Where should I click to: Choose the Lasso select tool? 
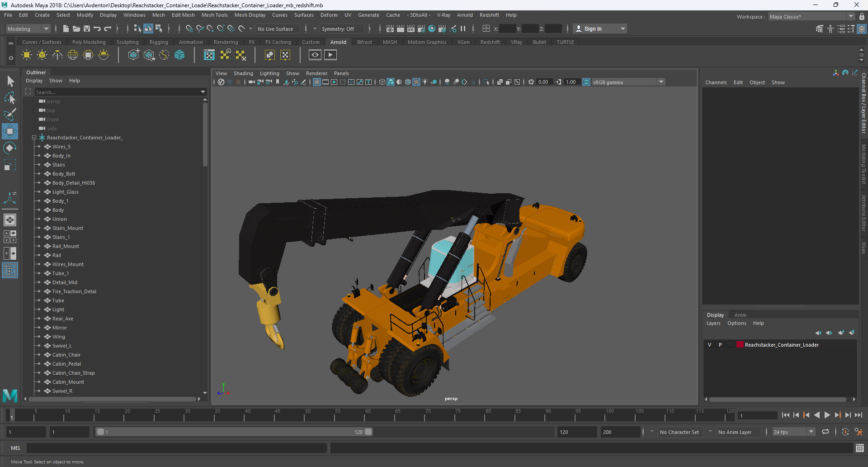point(10,98)
